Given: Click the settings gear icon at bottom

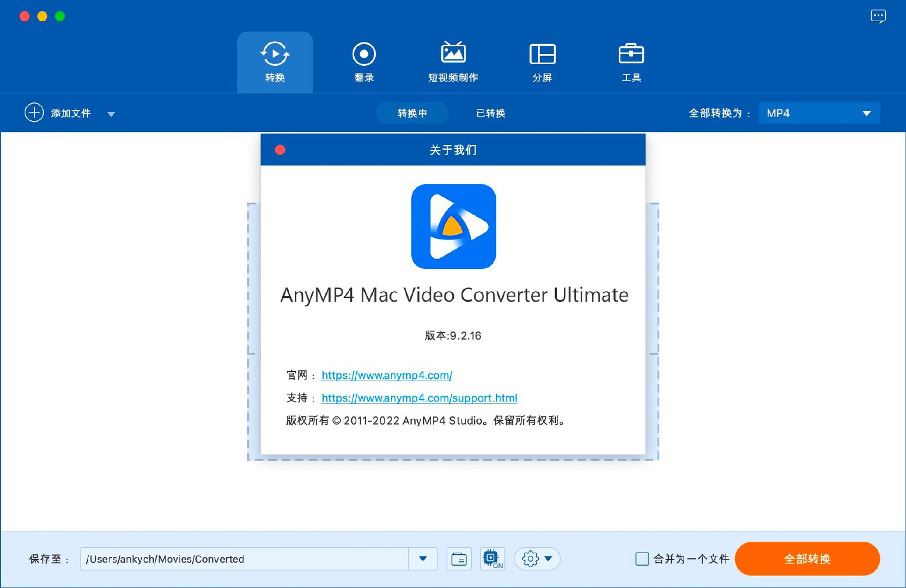Looking at the screenshot, I should click(530, 559).
